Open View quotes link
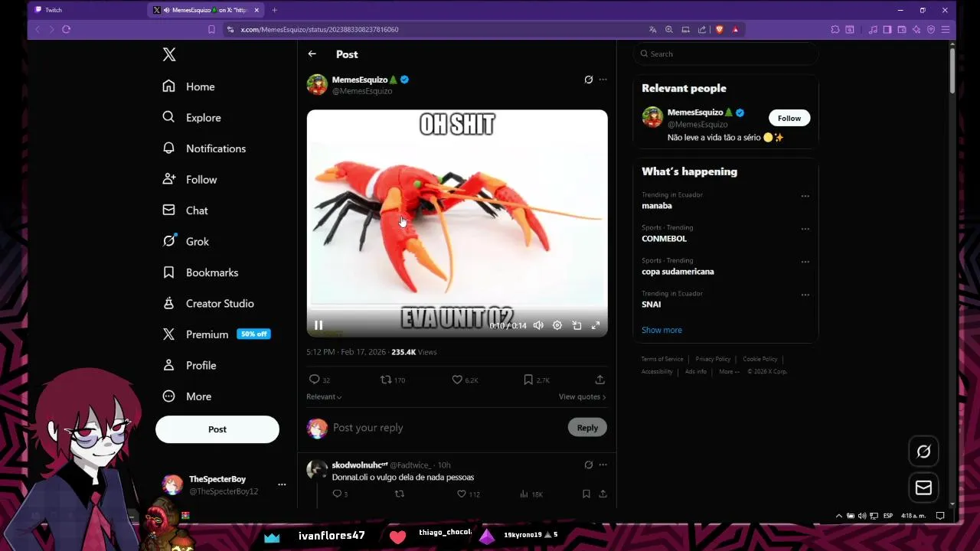Image resolution: width=980 pixels, height=551 pixels. (582, 396)
